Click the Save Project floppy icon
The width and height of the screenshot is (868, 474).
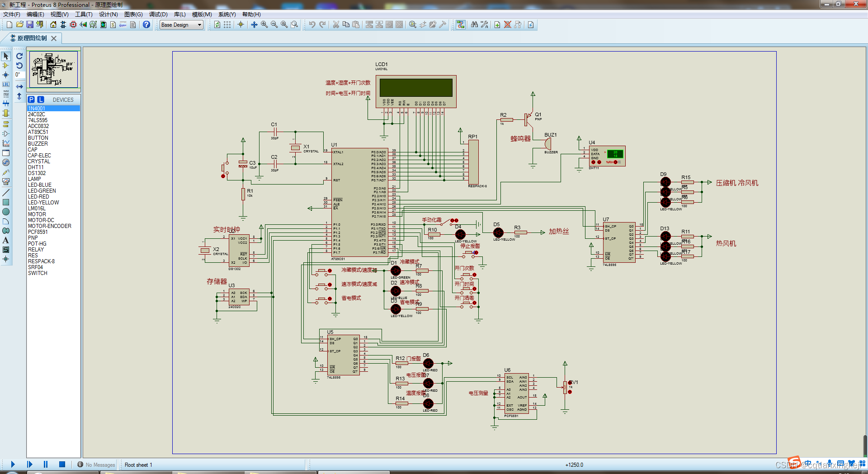coord(29,24)
